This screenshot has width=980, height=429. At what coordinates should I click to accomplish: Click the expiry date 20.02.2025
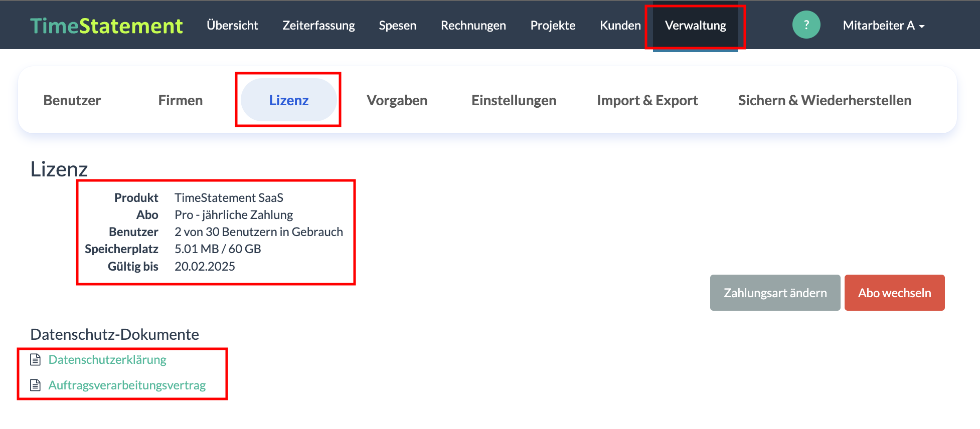click(x=205, y=267)
